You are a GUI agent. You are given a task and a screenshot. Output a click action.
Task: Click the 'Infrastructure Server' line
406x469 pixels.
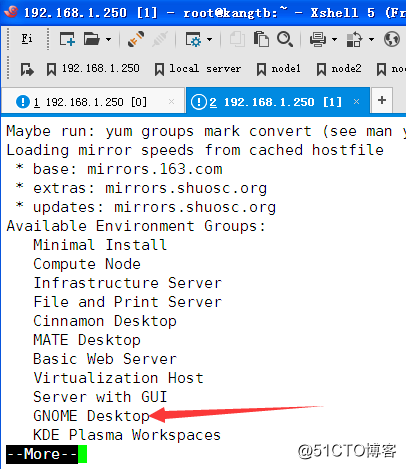(127, 283)
